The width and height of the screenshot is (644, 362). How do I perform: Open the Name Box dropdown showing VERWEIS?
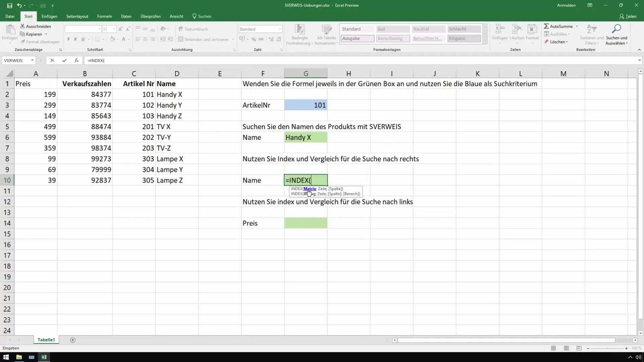click(x=32, y=60)
